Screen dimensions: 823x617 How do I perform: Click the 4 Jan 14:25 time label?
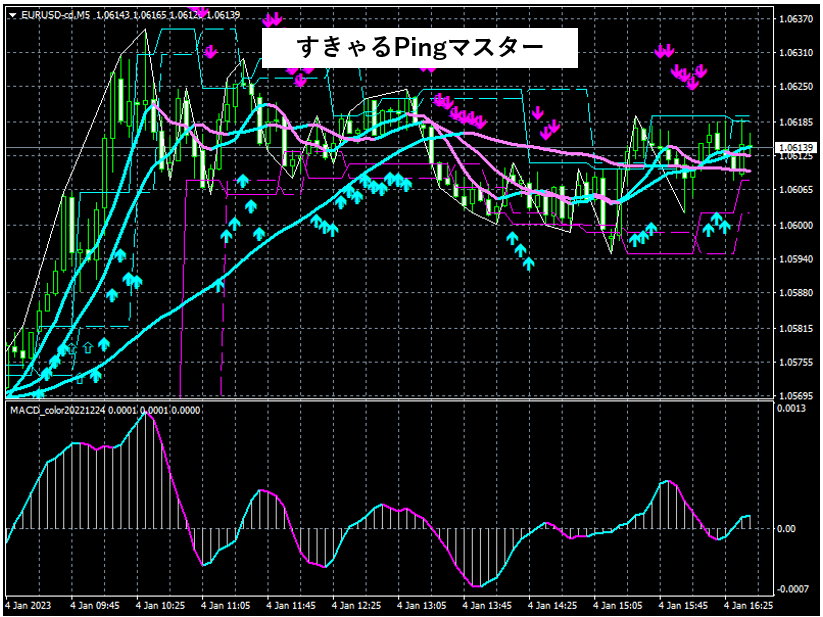coord(553,605)
